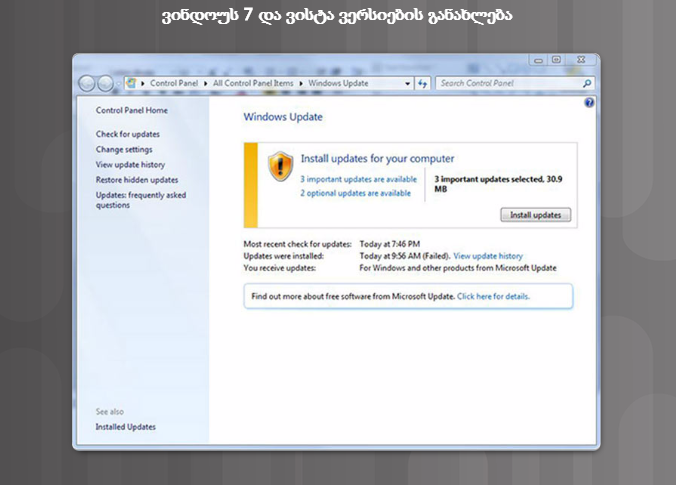This screenshot has height=485, width=676.
Task: Click the Forward navigation arrow button
Action: tap(105, 84)
